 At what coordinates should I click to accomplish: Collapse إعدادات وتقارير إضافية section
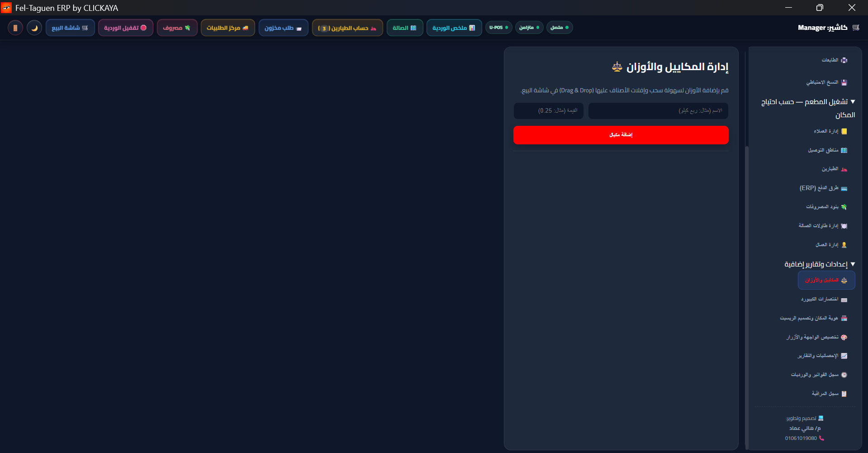[820, 264]
